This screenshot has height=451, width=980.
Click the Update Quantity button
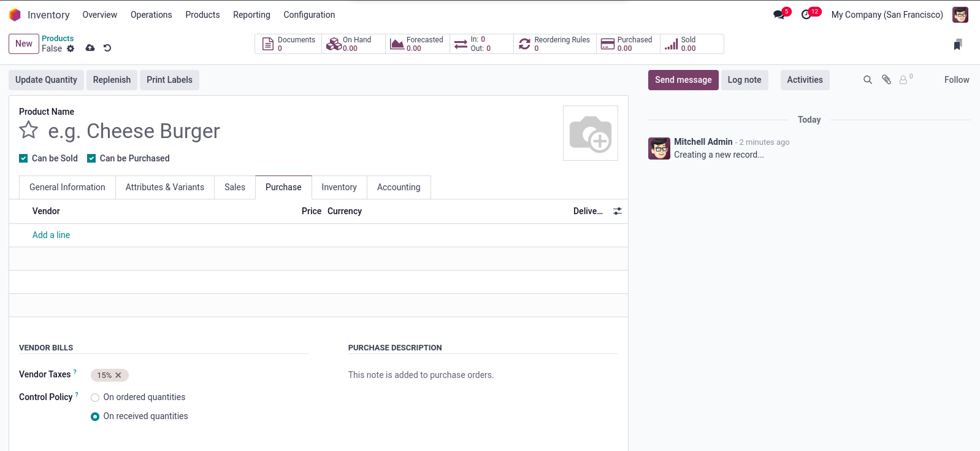coord(46,80)
